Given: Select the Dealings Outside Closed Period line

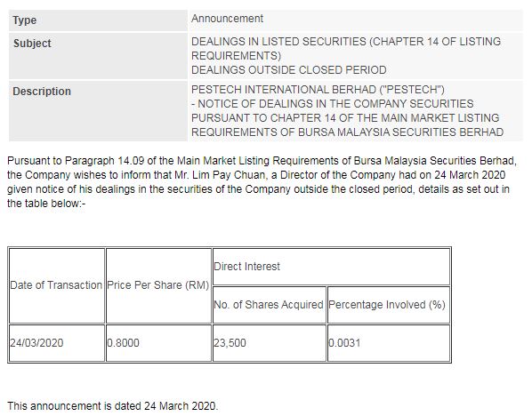Looking at the screenshot, I should (289, 70).
